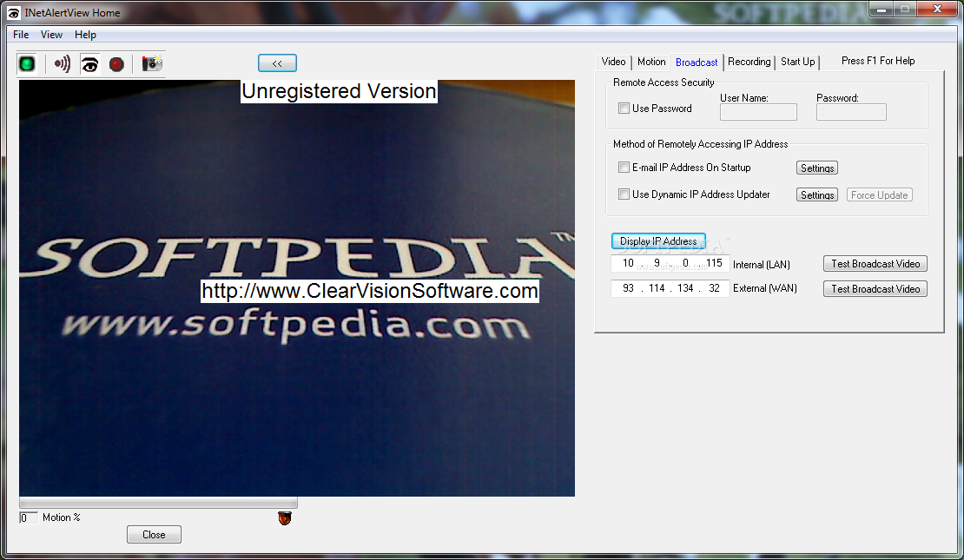Click the Password input field

point(851,112)
